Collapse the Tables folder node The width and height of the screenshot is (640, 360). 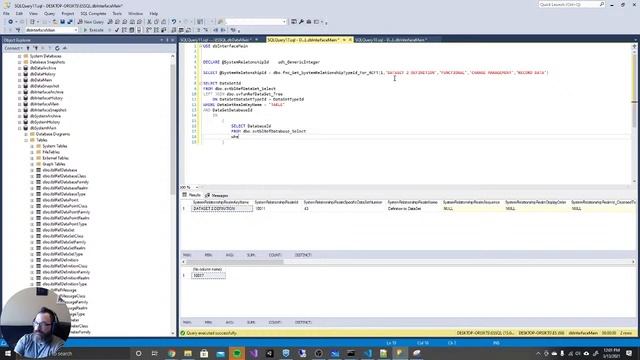click(x=26, y=140)
